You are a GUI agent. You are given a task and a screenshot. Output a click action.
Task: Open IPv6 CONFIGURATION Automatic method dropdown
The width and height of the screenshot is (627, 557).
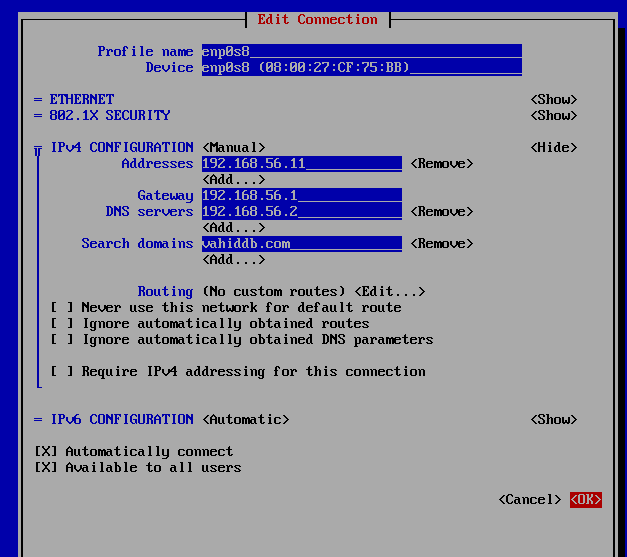[x=245, y=420]
